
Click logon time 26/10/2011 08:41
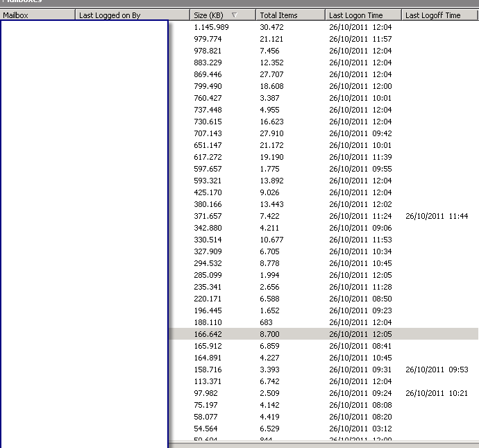coord(360,346)
